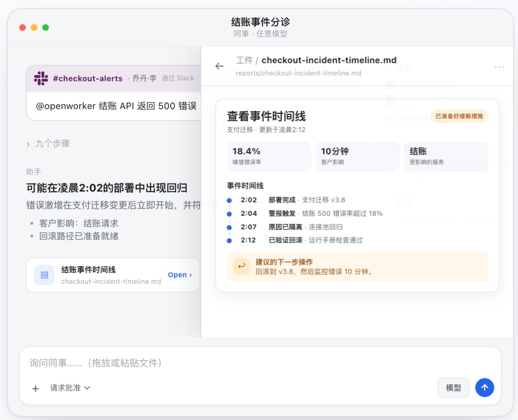Click the @openworker Slack message text
This screenshot has height=420, width=518.
pyautogui.click(x=116, y=106)
